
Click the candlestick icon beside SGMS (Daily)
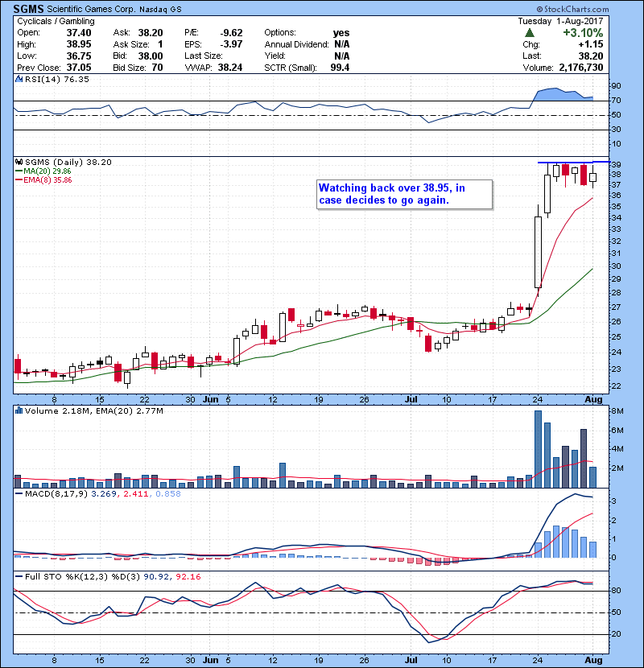[19, 162]
